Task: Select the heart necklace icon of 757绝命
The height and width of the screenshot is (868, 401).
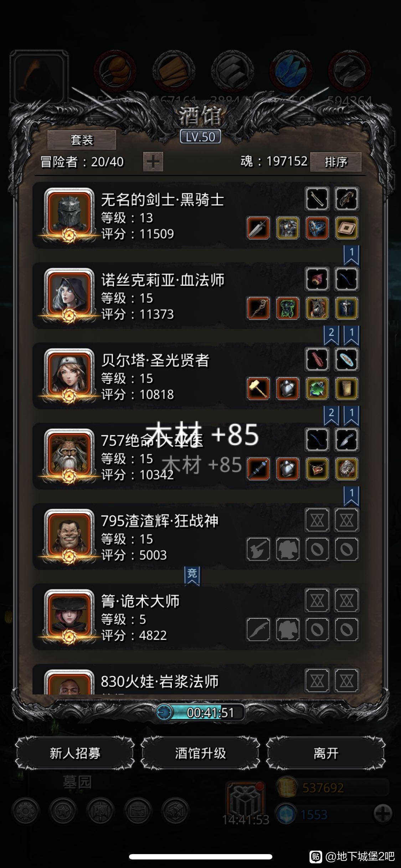Action: click(x=317, y=469)
